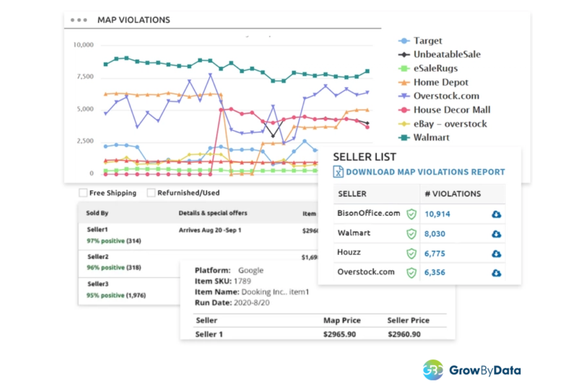Click the shield badge next to Houzz
This screenshot has height=392, width=588.
coord(412,253)
